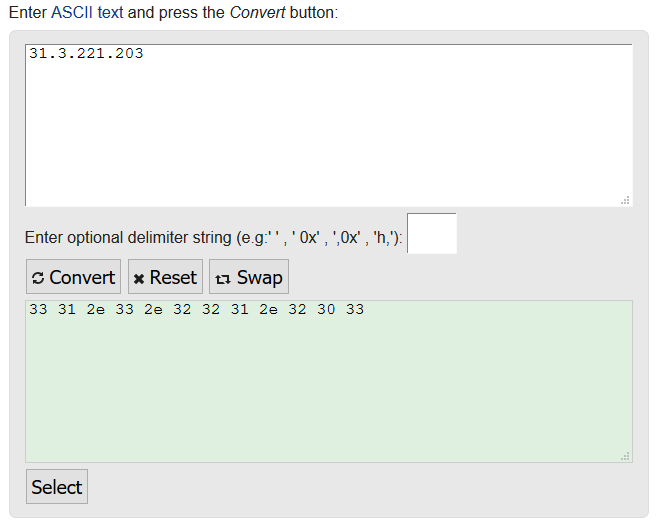The height and width of the screenshot is (528, 659).
Task: Click the resize handle of the hex output box
Action: click(625, 456)
